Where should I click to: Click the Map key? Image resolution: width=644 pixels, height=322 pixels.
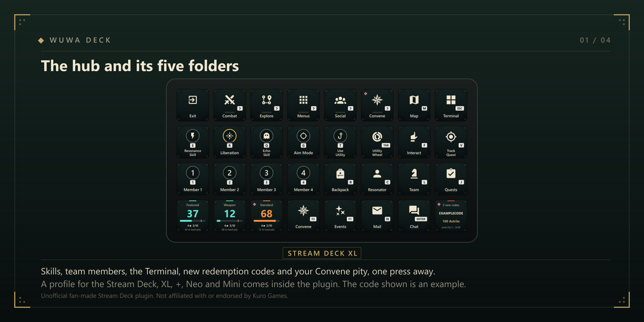click(x=414, y=105)
